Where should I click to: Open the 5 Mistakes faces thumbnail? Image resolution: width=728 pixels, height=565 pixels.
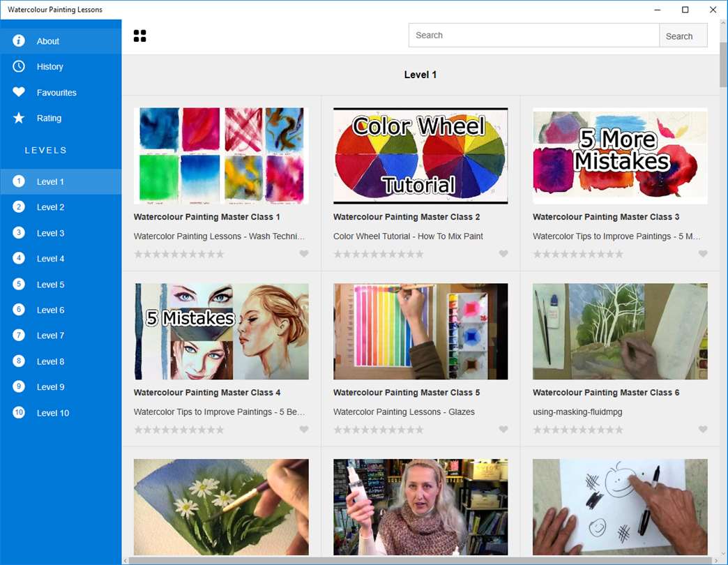point(221,331)
